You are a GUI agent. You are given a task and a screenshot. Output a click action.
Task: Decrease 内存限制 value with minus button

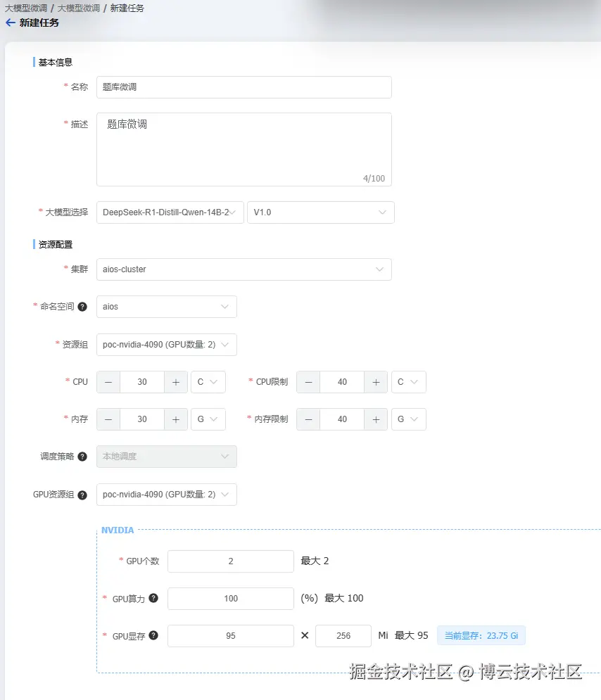pos(308,419)
